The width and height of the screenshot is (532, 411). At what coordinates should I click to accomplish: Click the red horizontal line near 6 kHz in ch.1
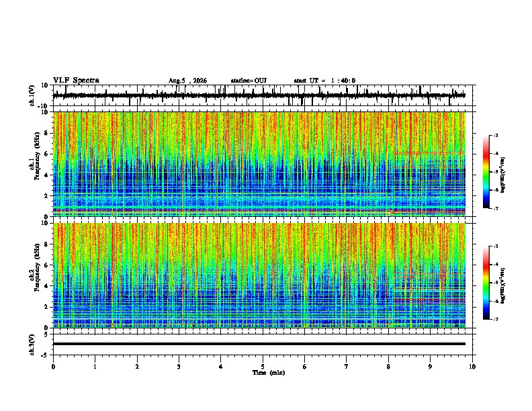click(x=429, y=153)
